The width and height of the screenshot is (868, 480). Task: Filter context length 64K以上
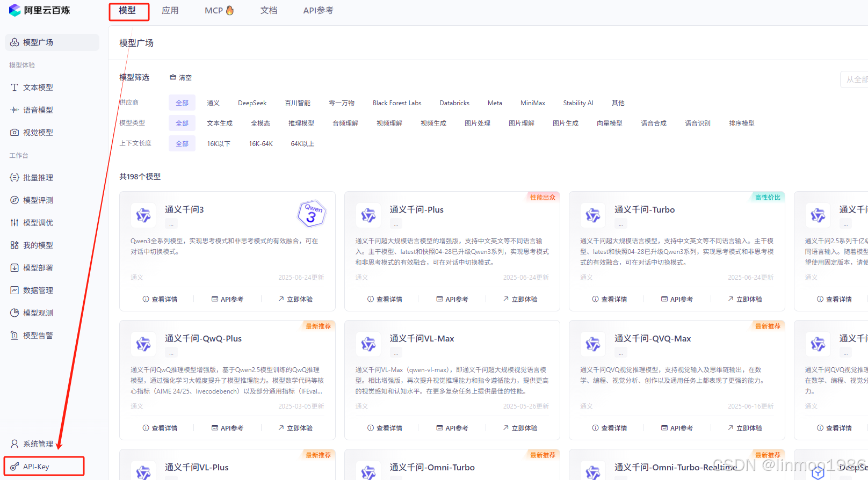click(302, 143)
